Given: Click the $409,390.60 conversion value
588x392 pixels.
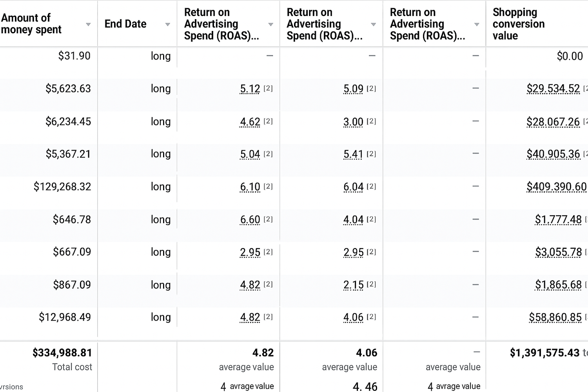Looking at the screenshot, I should pyautogui.click(x=556, y=187).
